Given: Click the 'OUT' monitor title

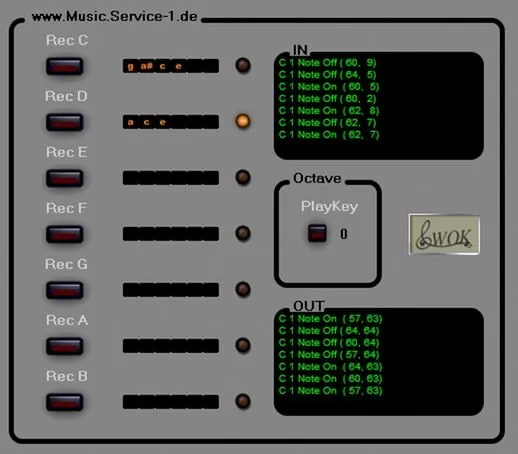Looking at the screenshot, I should 308,306.
